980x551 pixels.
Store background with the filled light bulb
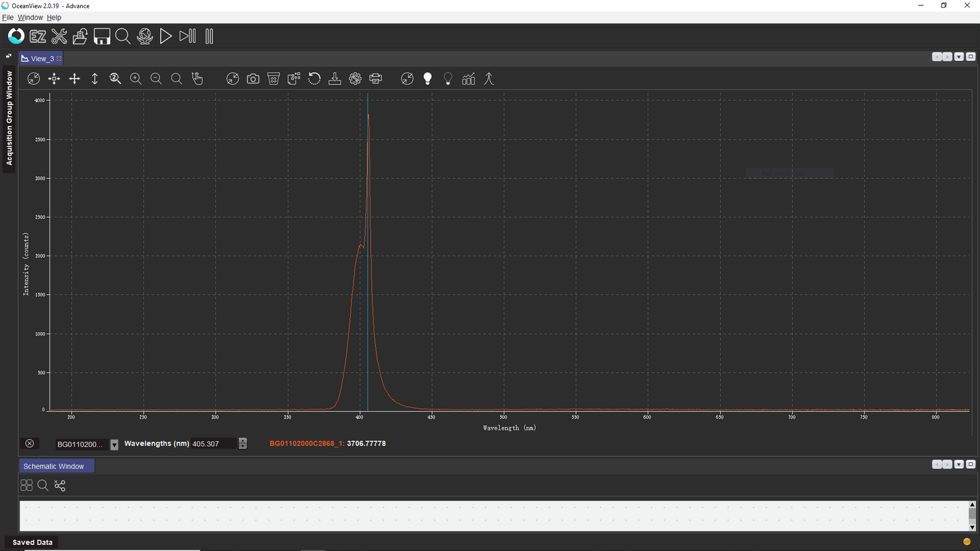pyautogui.click(x=427, y=79)
